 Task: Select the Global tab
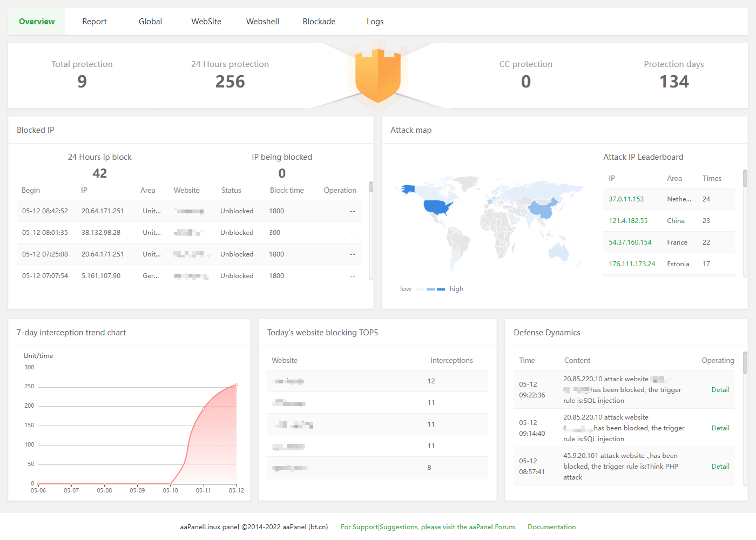(x=150, y=22)
